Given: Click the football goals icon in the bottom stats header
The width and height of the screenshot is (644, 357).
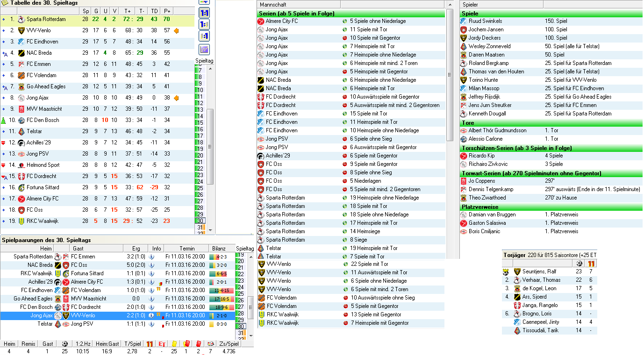Looking at the screenshot, I should (64, 344).
